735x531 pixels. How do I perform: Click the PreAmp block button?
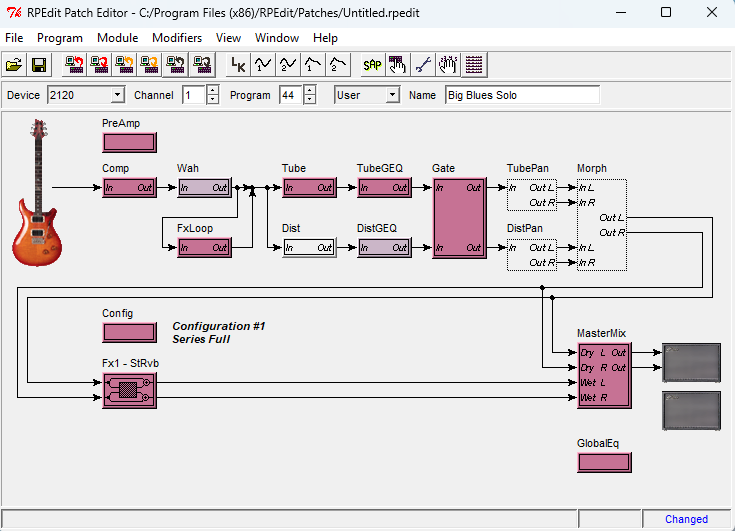pyautogui.click(x=129, y=141)
